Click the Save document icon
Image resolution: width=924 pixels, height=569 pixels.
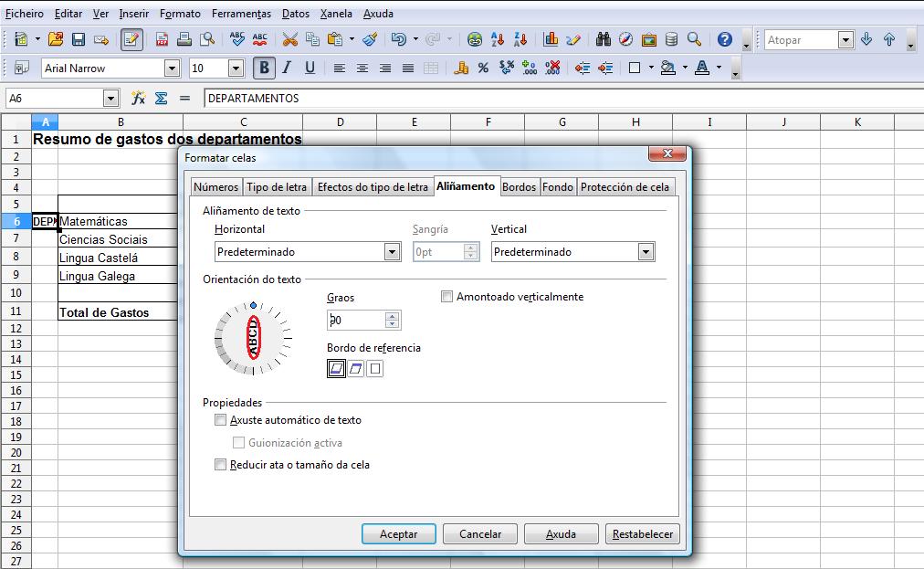pos(79,40)
